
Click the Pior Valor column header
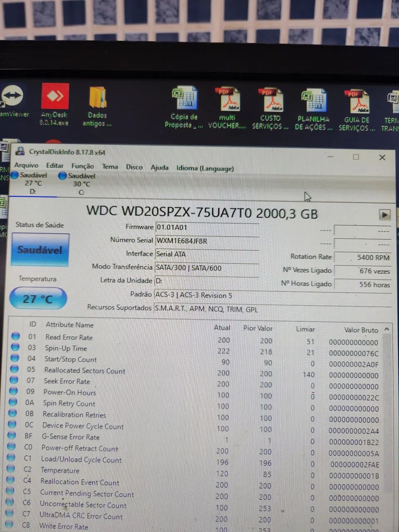click(x=258, y=328)
